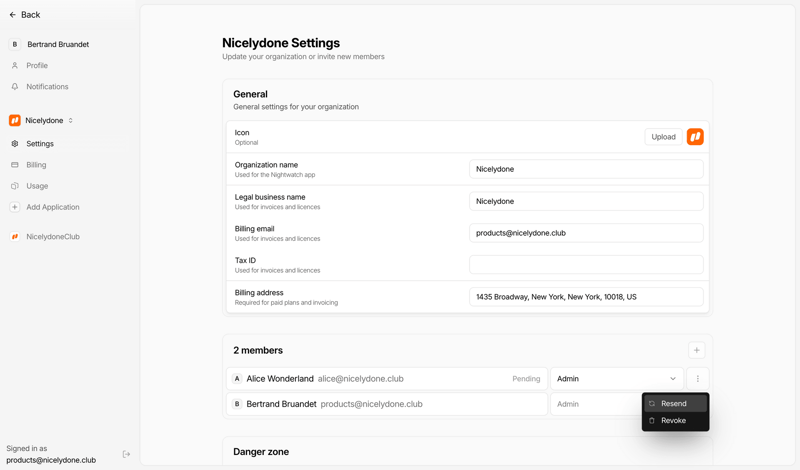Click the three-dot menu for Alice
The image size is (800, 470).
(x=697, y=379)
